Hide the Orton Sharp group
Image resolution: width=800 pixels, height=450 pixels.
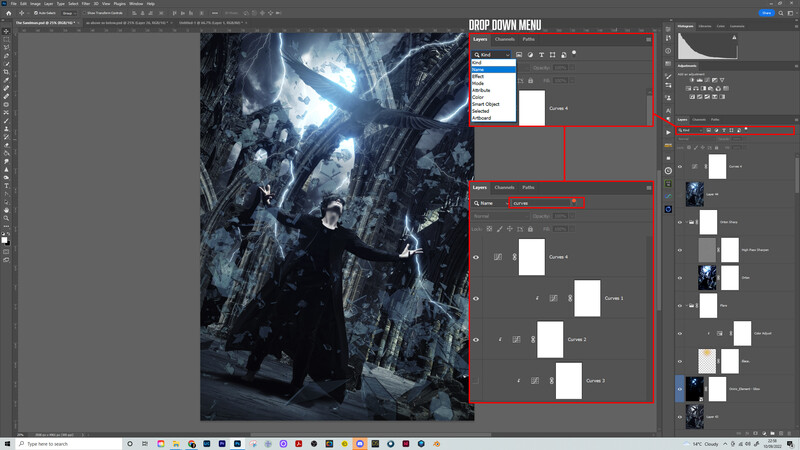coord(680,222)
